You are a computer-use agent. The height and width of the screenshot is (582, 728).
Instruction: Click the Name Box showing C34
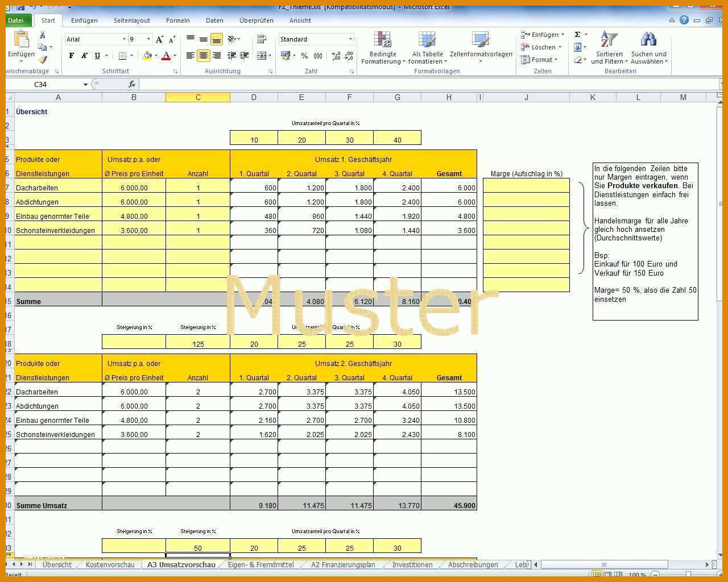pyautogui.click(x=44, y=84)
